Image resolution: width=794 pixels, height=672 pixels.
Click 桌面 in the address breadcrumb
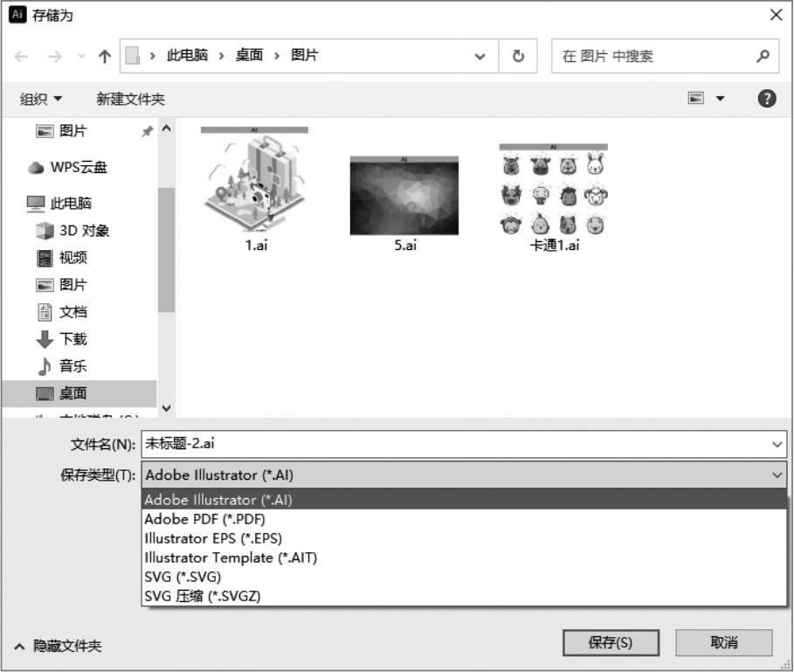(249, 55)
